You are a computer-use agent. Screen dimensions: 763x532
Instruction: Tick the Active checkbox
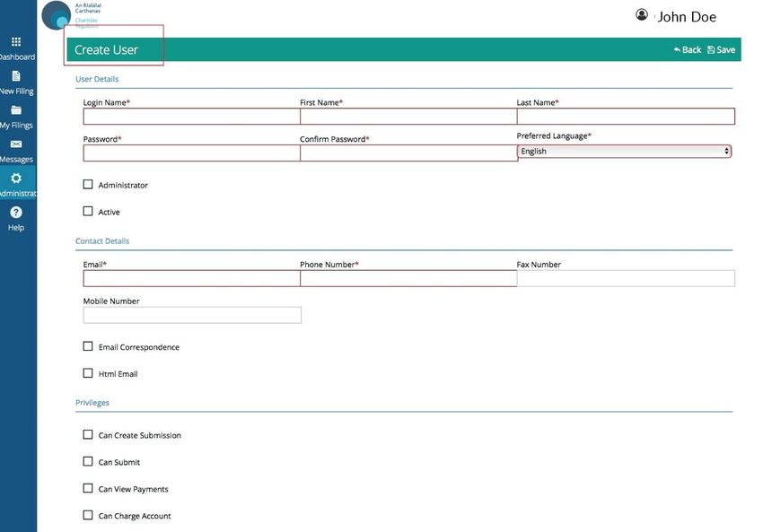(88, 211)
